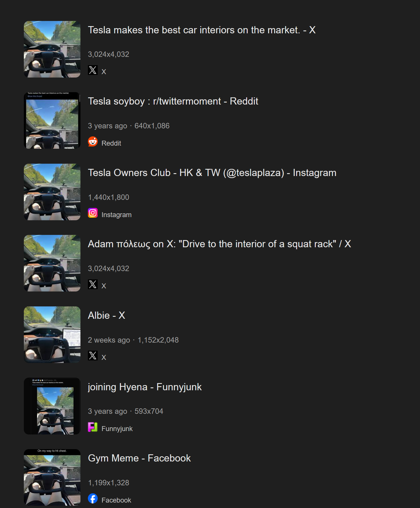Image resolution: width=420 pixels, height=508 pixels.
Task: Click the Instagram icon under Tesla Owners Club
Action: pyautogui.click(x=93, y=213)
